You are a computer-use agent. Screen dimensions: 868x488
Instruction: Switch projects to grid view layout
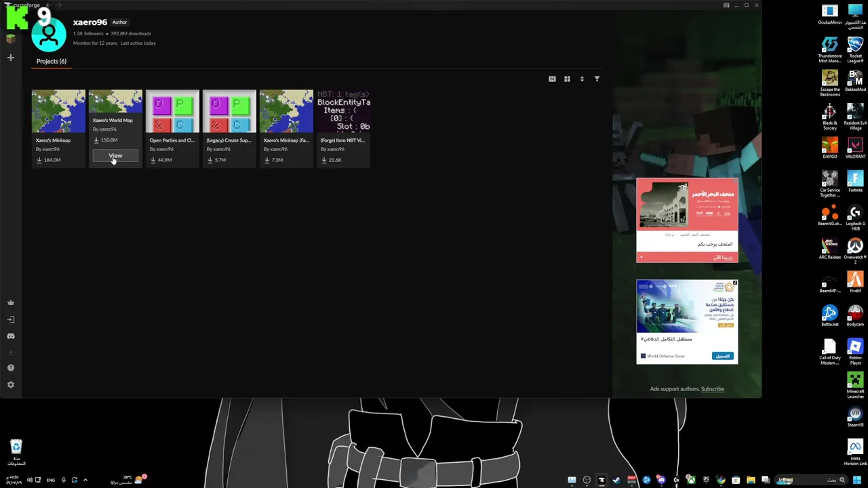click(x=567, y=79)
